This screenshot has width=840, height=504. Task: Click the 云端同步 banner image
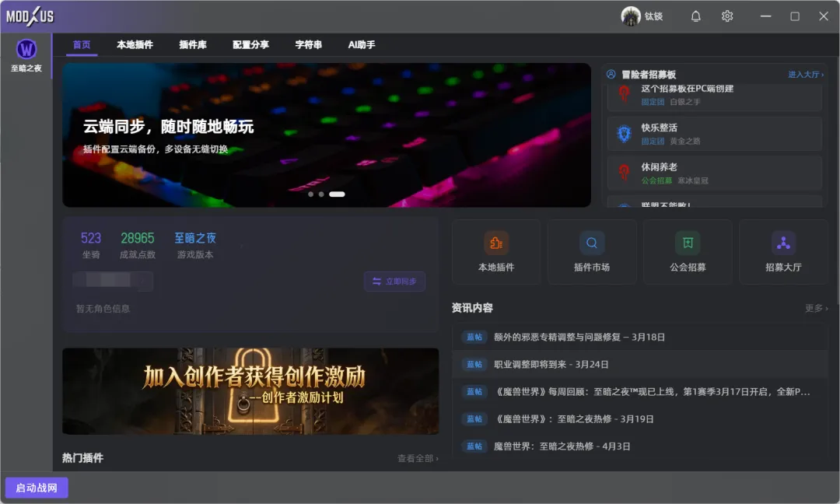tap(327, 135)
